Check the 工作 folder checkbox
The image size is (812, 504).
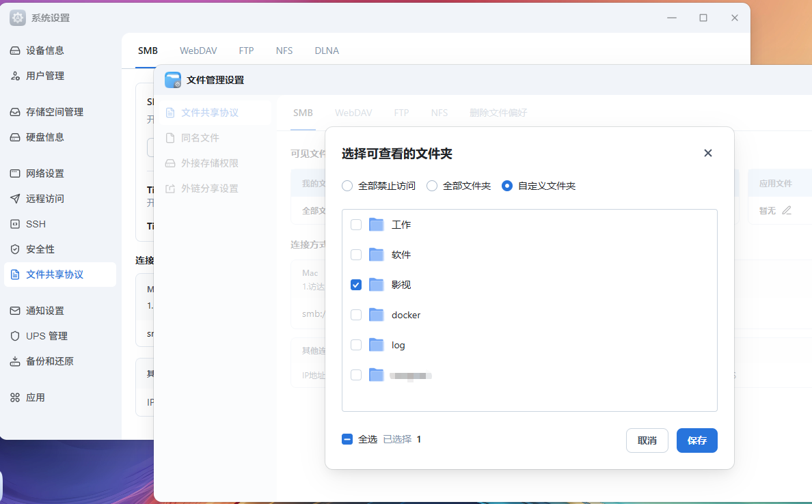click(x=356, y=225)
